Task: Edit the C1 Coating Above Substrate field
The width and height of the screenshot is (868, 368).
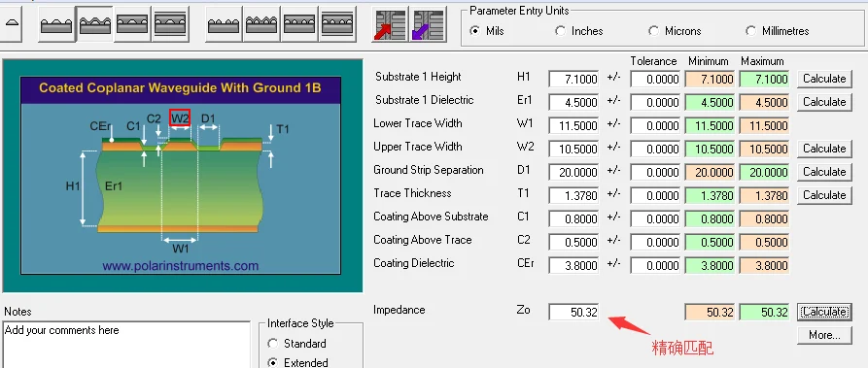Action: 573,218
